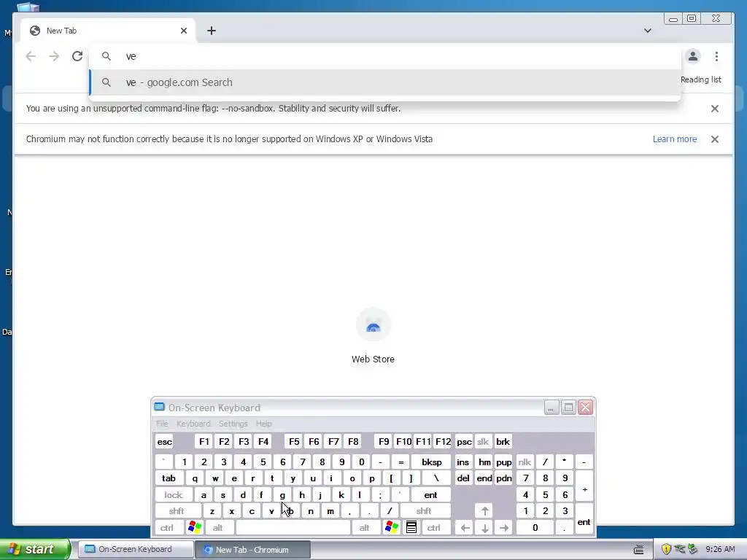This screenshot has width=747, height=560.
Task: Click the F5 function key
Action: pyautogui.click(x=294, y=441)
